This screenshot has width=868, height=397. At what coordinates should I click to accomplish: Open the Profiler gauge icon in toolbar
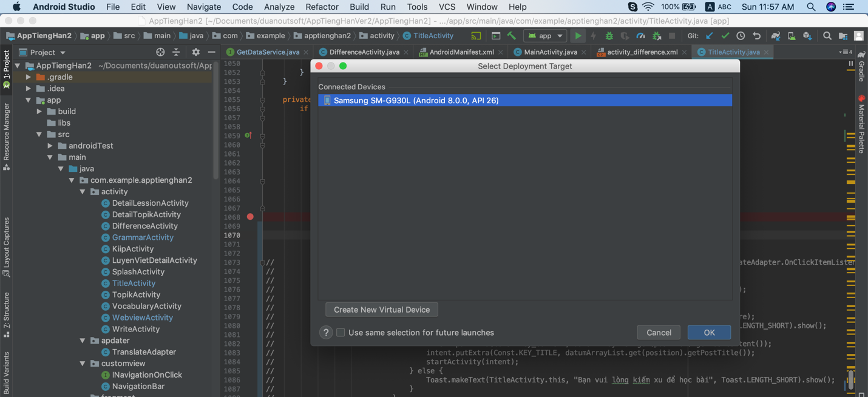point(640,36)
